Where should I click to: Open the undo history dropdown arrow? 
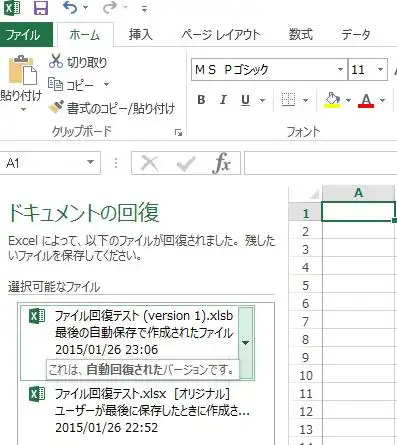tap(86, 8)
